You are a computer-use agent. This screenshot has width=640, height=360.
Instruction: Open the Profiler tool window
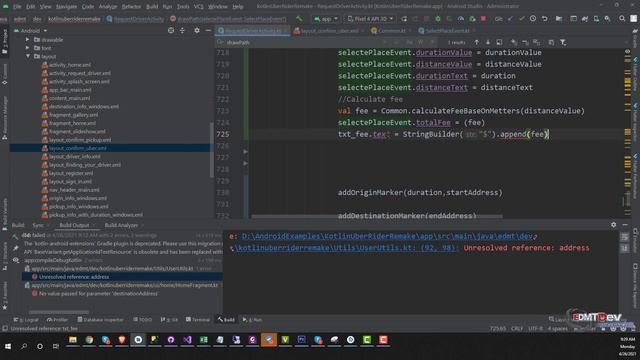click(57, 320)
